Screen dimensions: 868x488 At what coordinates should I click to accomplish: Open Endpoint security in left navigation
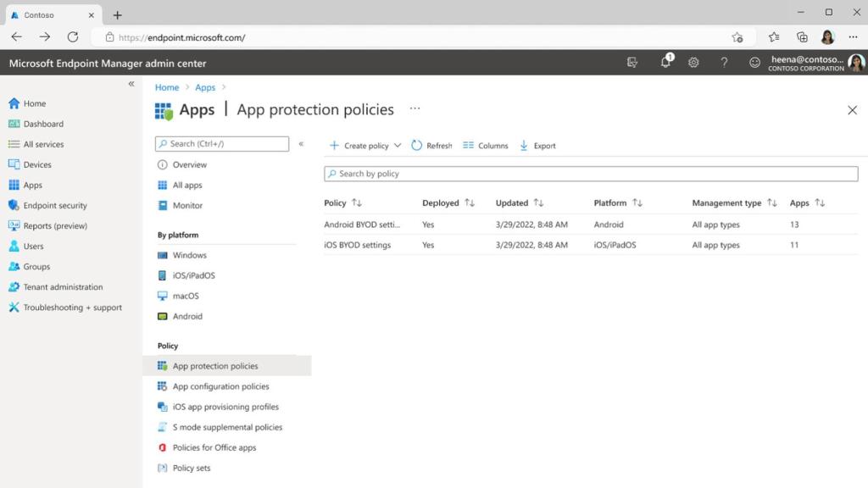(x=48, y=205)
